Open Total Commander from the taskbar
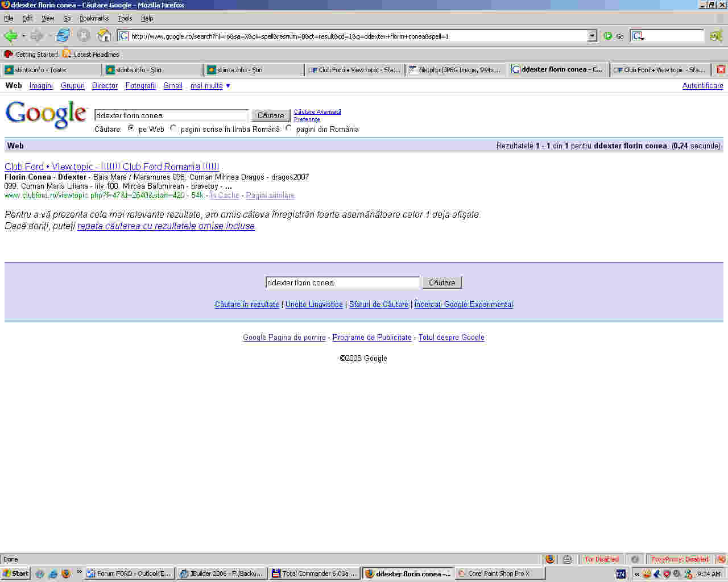Image resolution: width=728 pixels, height=582 pixels. coord(315,573)
